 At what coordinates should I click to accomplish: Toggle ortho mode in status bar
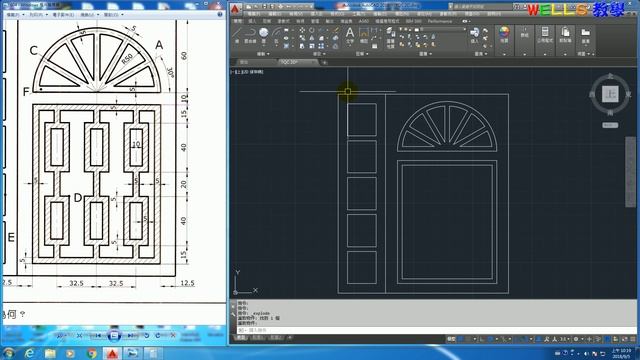click(x=482, y=339)
